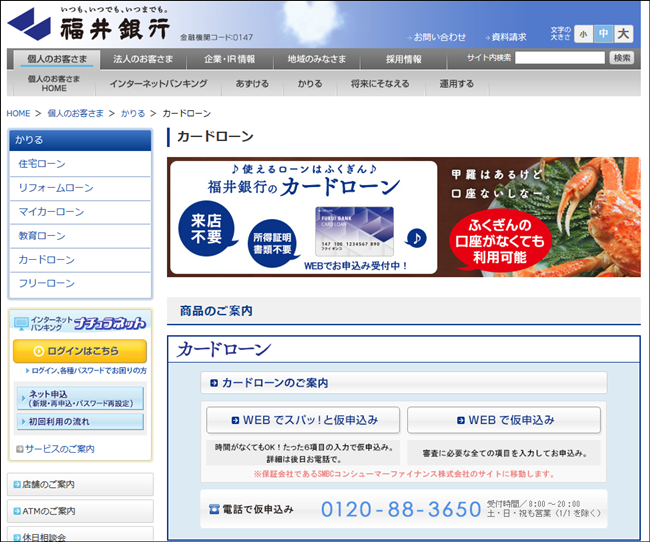Select the 企業・IR情報 tab
650x542 pixels.
pos(229,59)
